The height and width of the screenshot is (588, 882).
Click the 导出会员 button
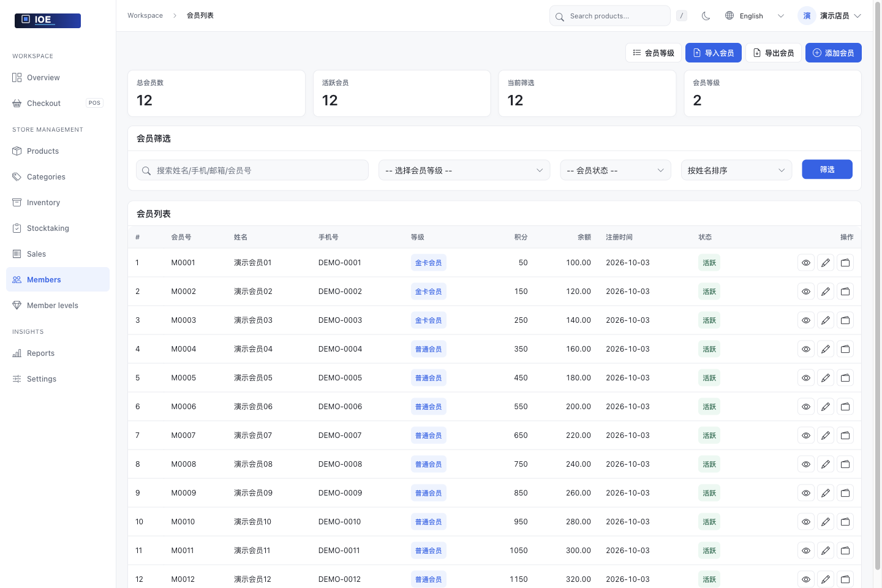point(774,53)
